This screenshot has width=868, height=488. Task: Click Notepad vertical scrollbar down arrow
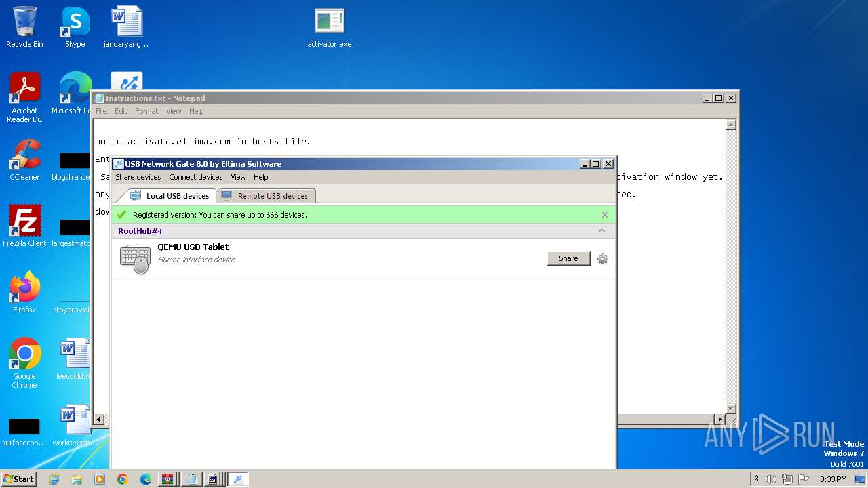[x=731, y=408]
